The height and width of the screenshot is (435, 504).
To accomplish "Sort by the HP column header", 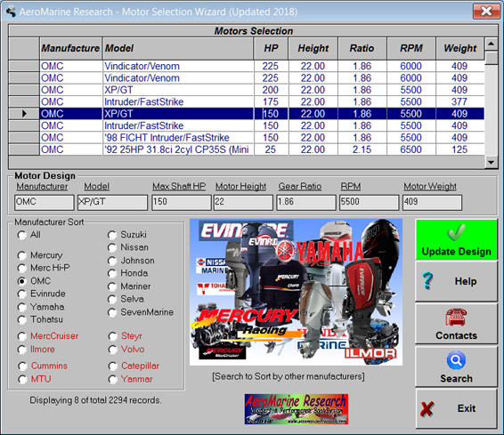I will (271, 48).
